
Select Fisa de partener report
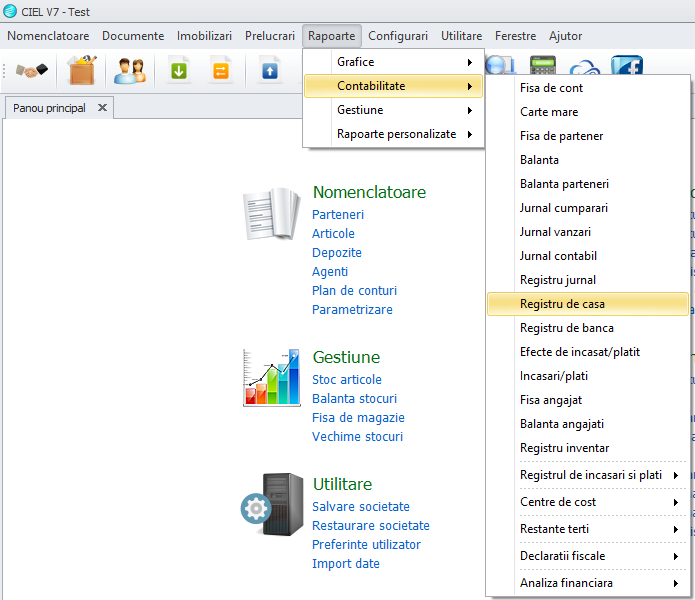pyautogui.click(x=588, y=136)
